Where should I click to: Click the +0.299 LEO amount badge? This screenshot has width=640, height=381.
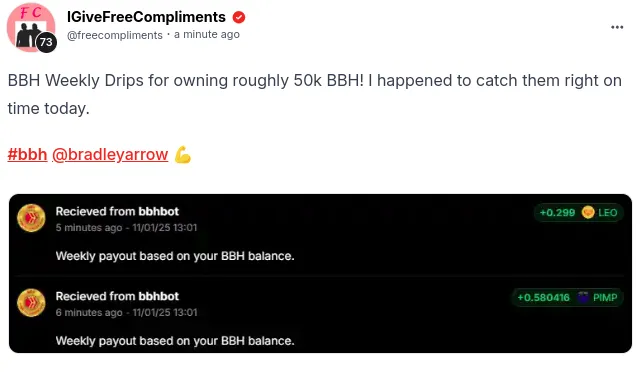tap(579, 212)
